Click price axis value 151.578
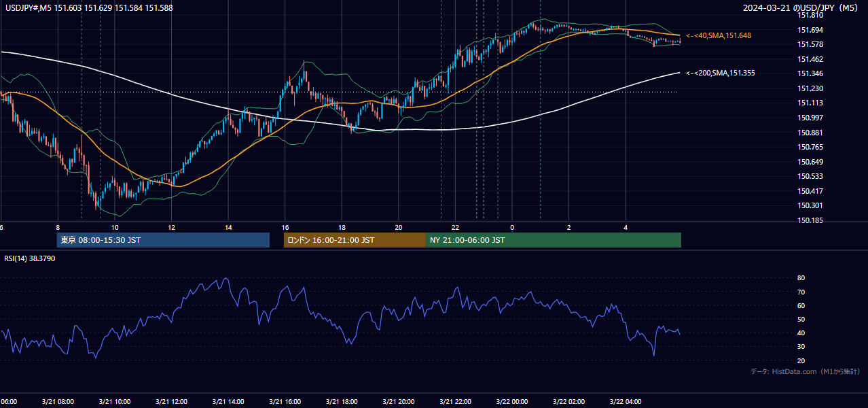 pos(810,45)
